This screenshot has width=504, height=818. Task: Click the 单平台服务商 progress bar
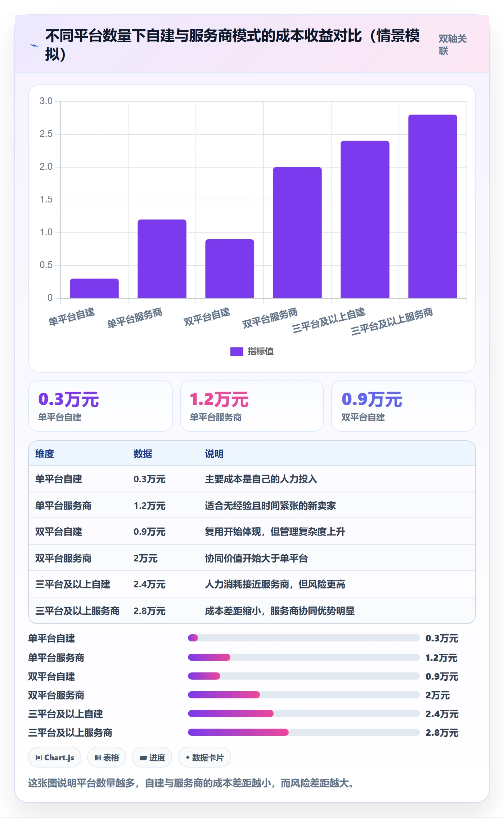click(303, 657)
